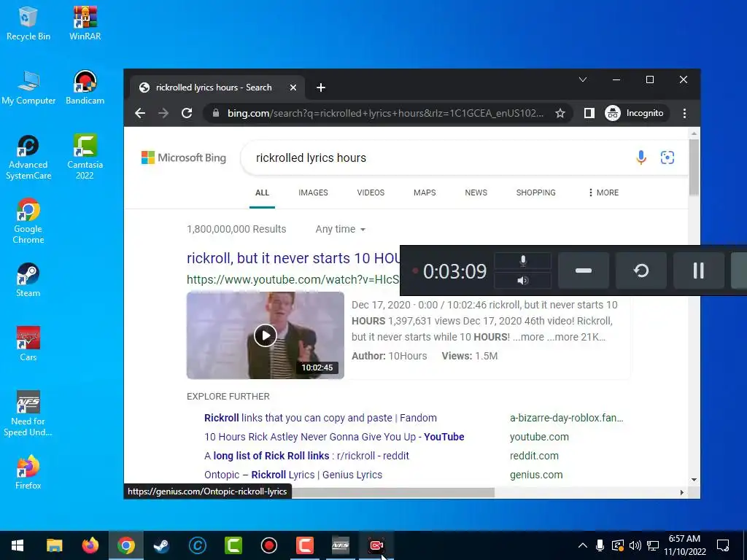Click the scroll-down arrow of the page
Image resolution: width=747 pixels, height=560 pixels.
coord(694,480)
